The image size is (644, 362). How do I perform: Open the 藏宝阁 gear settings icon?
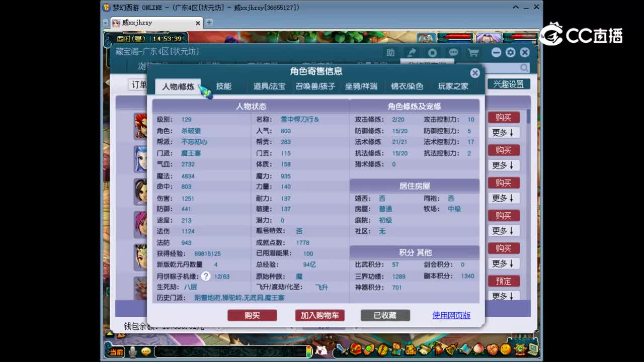(x=511, y=52)
